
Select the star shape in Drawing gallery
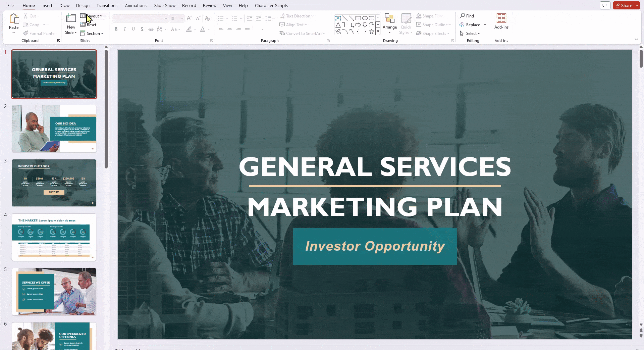coord(371,31)
